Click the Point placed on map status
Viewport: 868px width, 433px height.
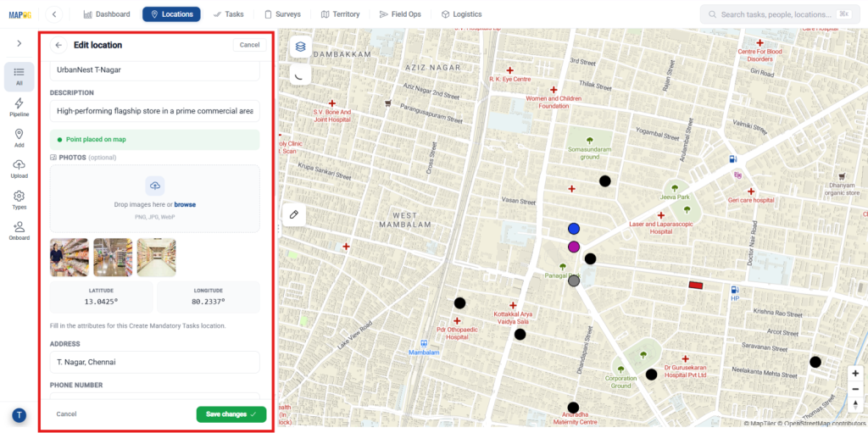(154, 140)
